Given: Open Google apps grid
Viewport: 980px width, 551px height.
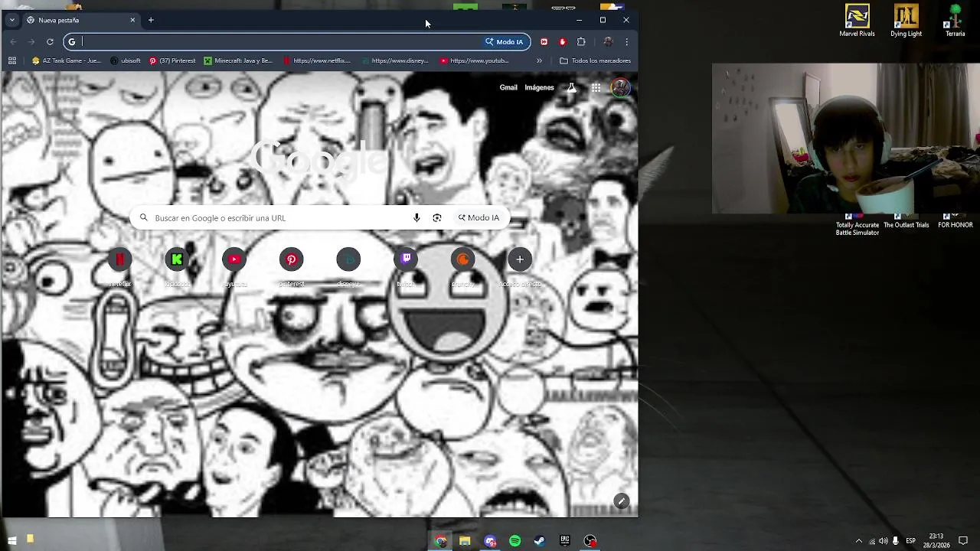Looking at the screenshot, I should 596,88.
